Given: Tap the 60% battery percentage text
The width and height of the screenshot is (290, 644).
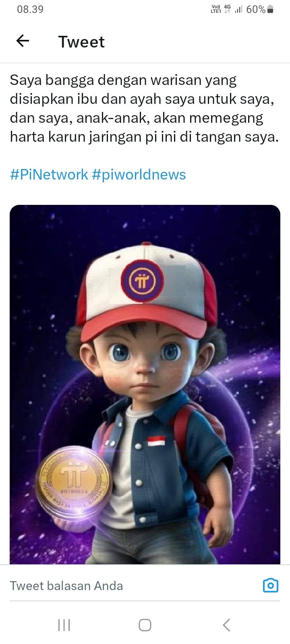Looking at the screenshot, I should point(256,9).
